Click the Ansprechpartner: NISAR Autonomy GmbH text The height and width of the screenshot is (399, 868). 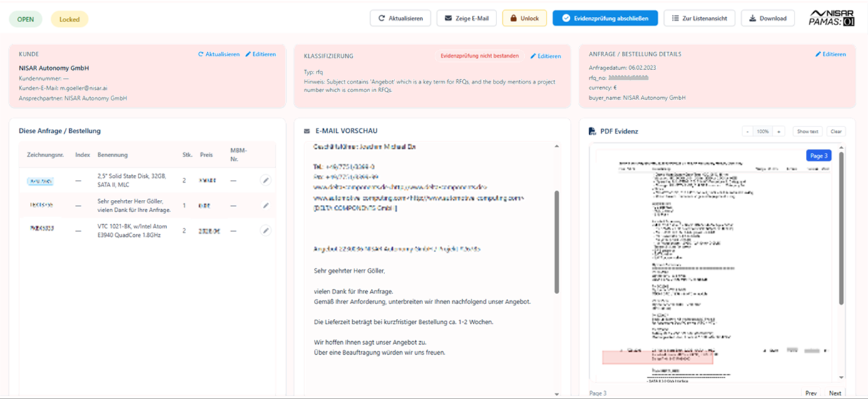73,99
